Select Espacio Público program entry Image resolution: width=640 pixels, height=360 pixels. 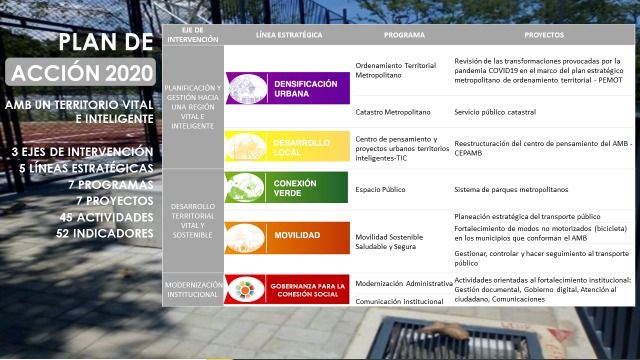(x=380, y=189)
